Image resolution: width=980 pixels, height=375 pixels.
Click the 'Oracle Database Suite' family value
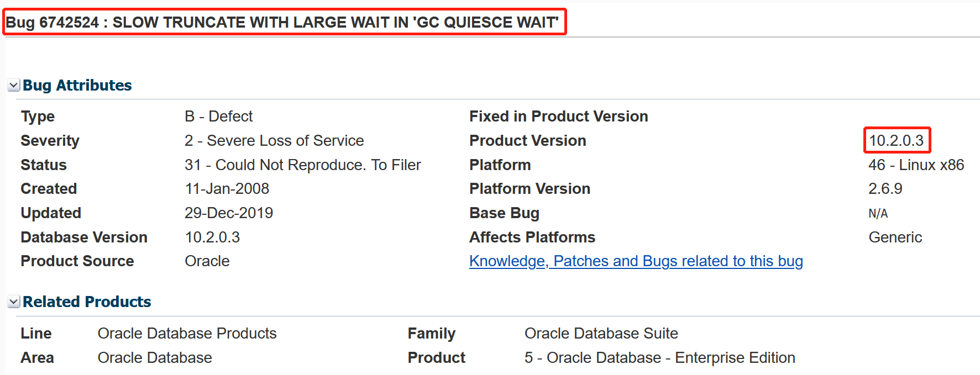[x=601, y=334]
